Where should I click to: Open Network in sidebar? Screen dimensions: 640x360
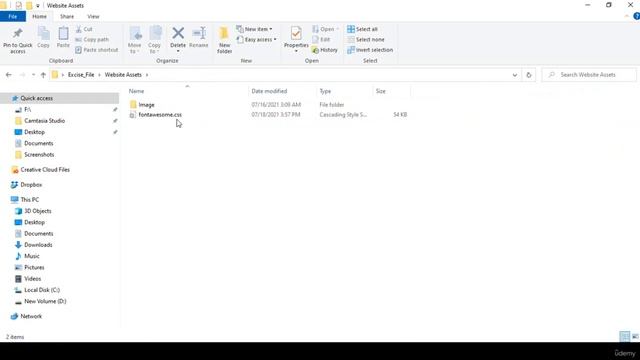pyautogui.click(x=31, y=316)
